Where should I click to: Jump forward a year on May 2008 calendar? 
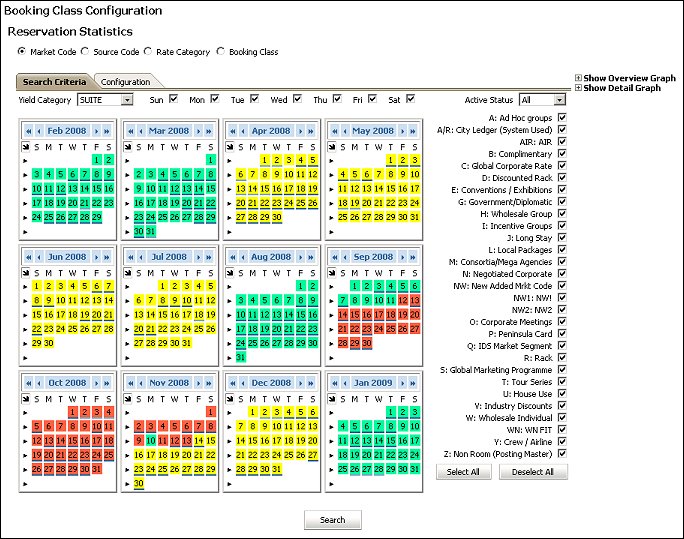pyautogui.click(x=412, y=131)
